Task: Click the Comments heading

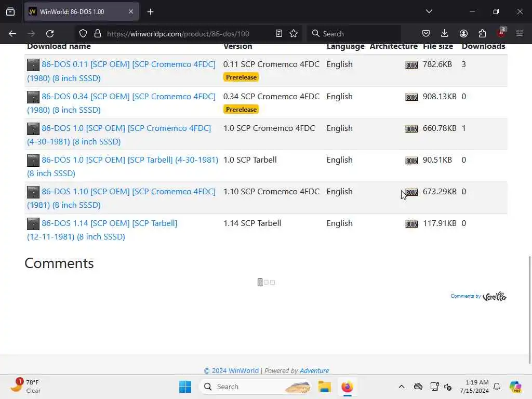Action: tap(59, 263)
